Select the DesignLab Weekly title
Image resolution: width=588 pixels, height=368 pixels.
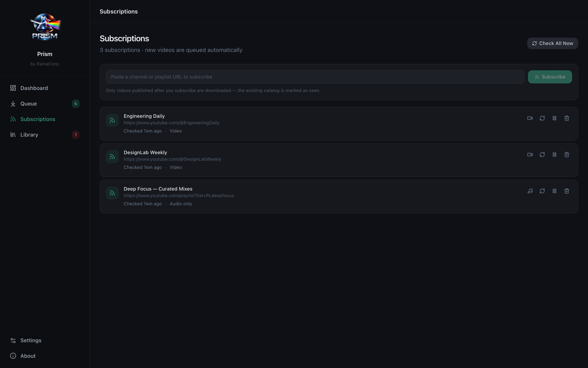[x=145, y=153]
